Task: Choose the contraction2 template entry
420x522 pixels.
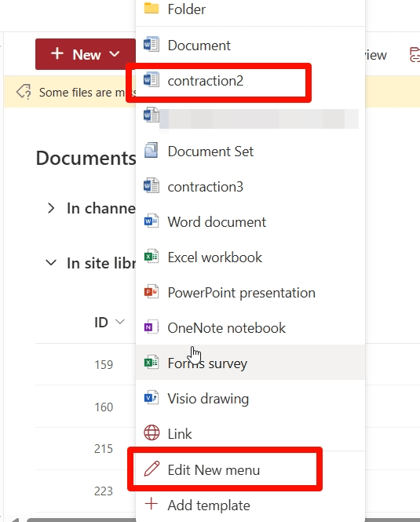Action: 250,81
